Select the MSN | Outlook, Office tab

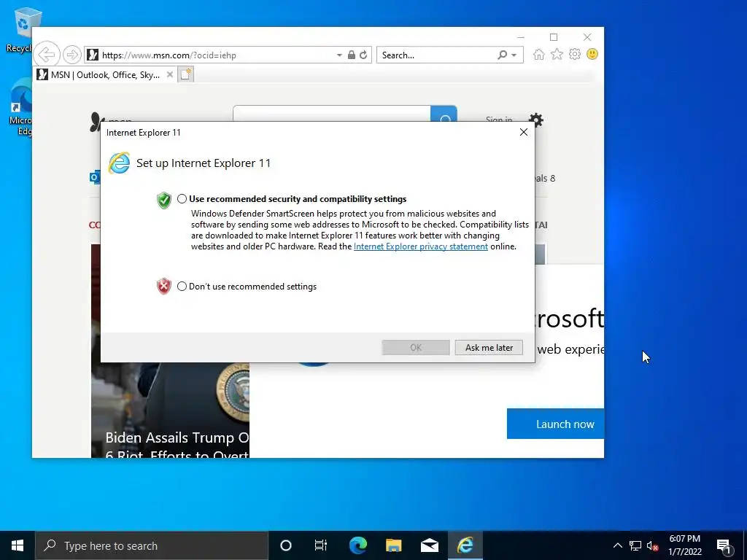pos(105,75)
